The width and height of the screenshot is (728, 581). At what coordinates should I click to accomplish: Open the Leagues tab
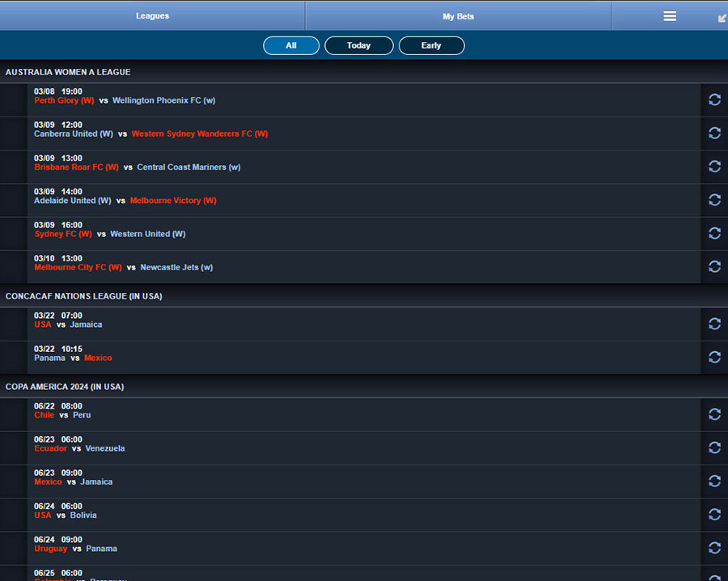pos(152,16)
